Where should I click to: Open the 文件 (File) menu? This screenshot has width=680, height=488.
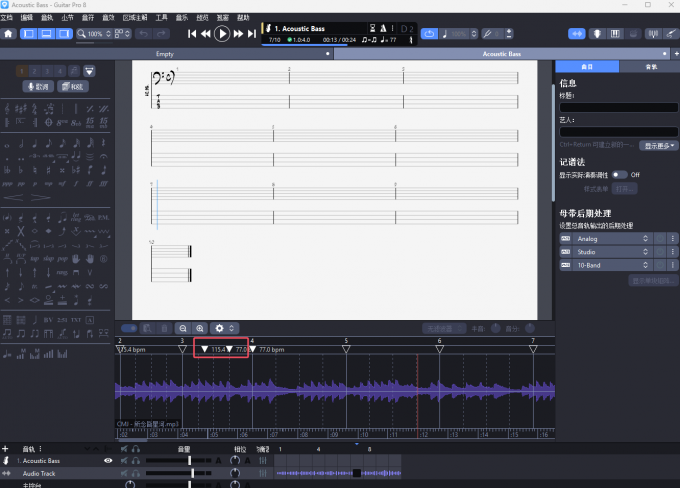pyautogui.click(x=7, y=17)
